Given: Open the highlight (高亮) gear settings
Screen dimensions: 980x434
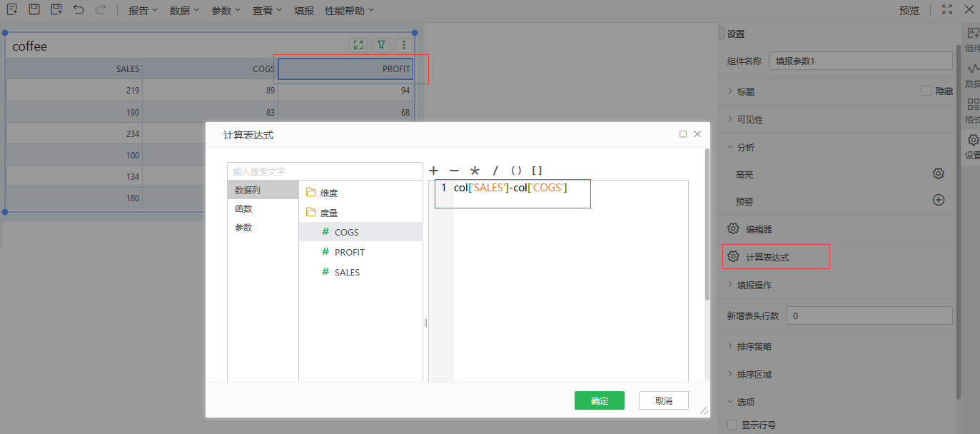Looking at the screenshot, I should tap(939, 173).
